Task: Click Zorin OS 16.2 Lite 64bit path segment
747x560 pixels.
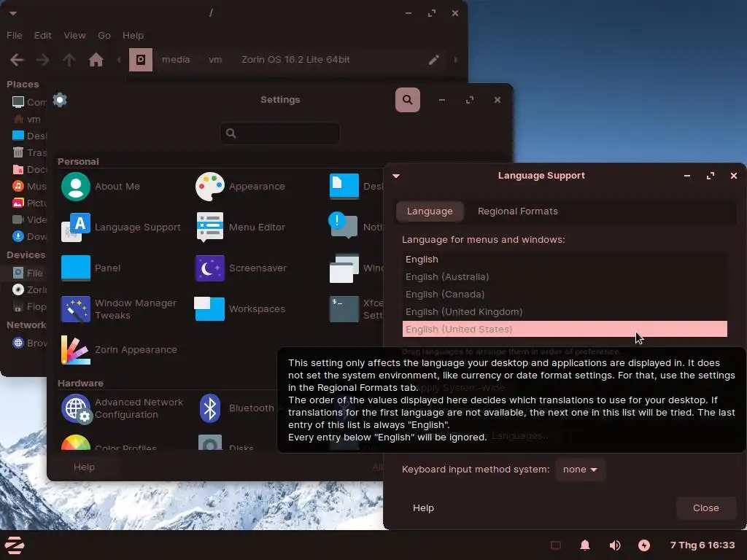Action: point(295,60)
